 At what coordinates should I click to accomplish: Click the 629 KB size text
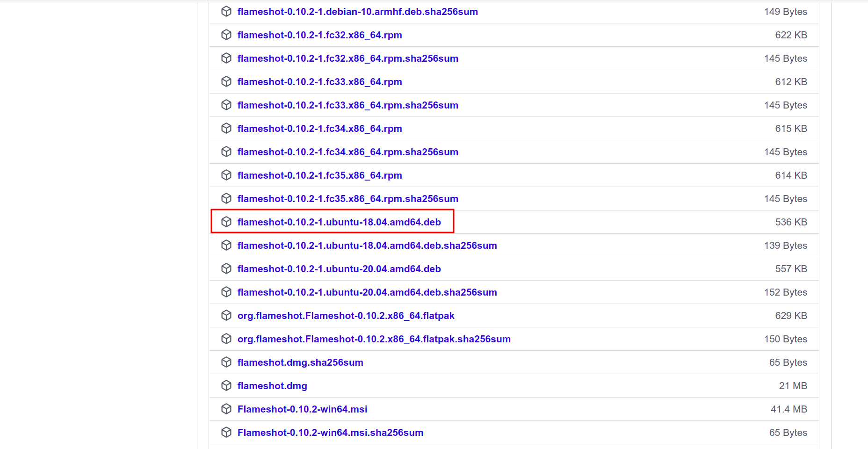(791, 316)
